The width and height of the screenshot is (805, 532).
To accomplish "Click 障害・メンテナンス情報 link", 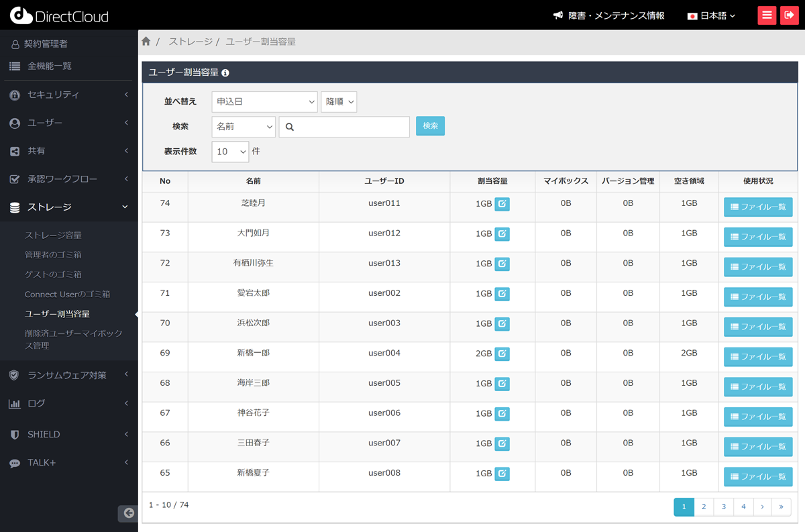I will click(x=616, y=15).
